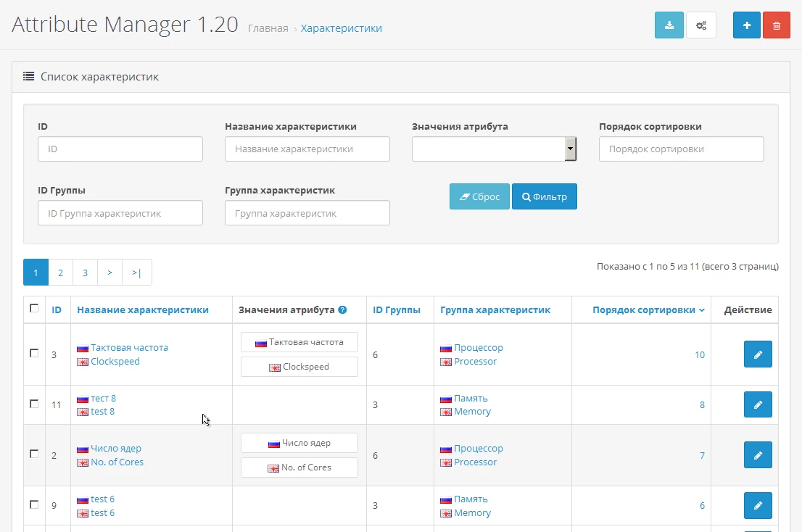Click the No. of Cores attribute value box
The width and height of the screenshot is (802, 532).
point(299,467)
